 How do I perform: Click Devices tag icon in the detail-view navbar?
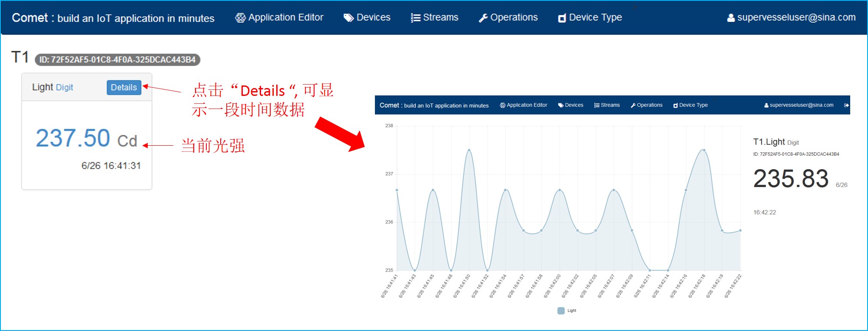(560, 105)
